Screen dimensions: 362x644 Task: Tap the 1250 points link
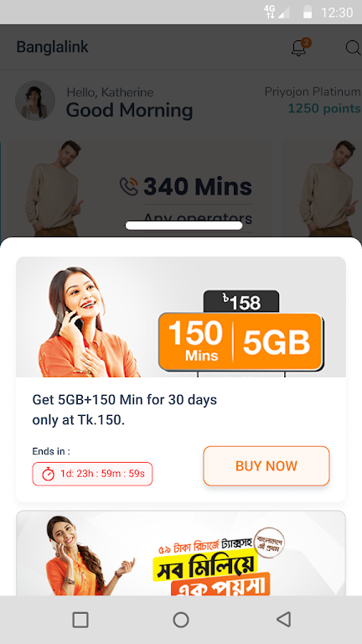[324, 108]
